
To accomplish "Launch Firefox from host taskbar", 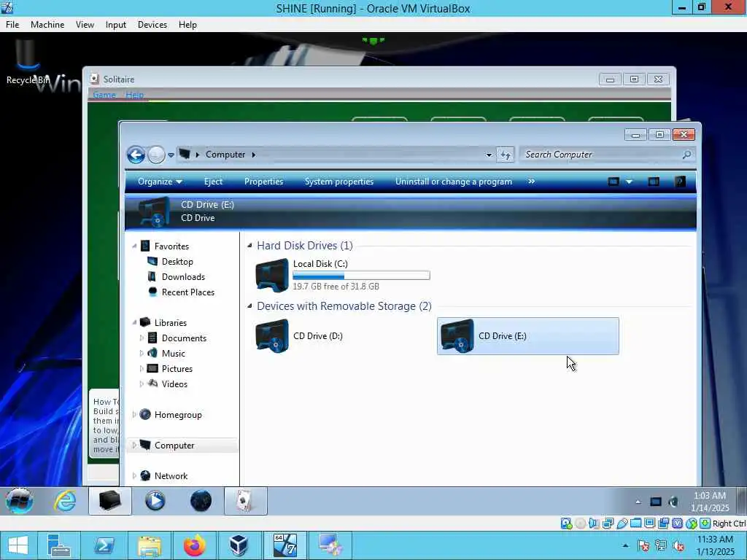I will (x=194, y=545).
